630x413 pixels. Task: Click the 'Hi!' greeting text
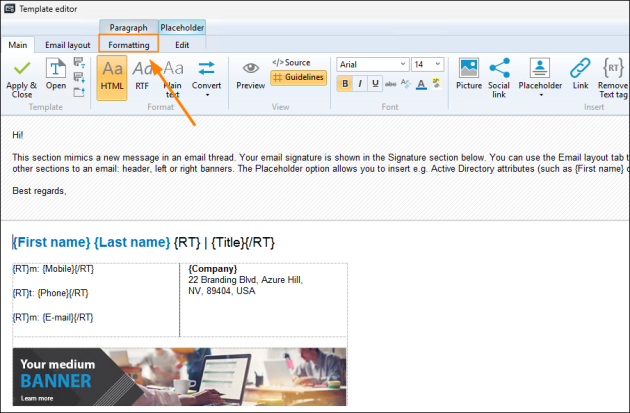click(18, 135)
